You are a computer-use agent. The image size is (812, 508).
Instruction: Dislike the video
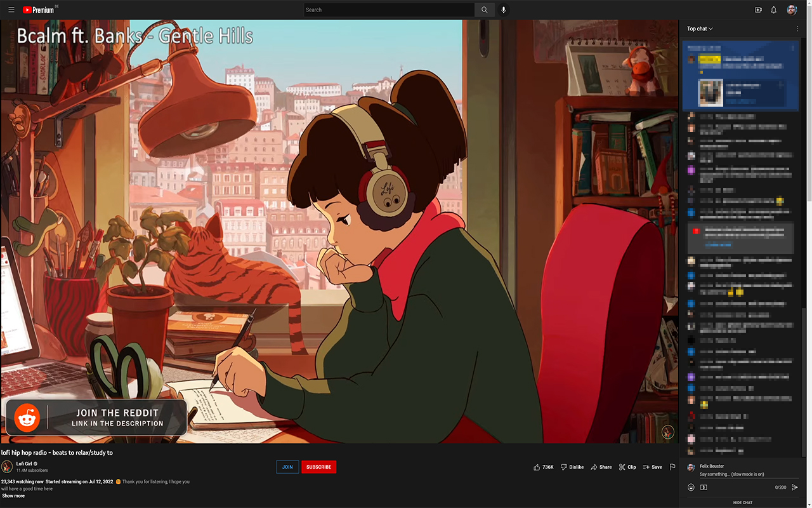click(572, 467)
